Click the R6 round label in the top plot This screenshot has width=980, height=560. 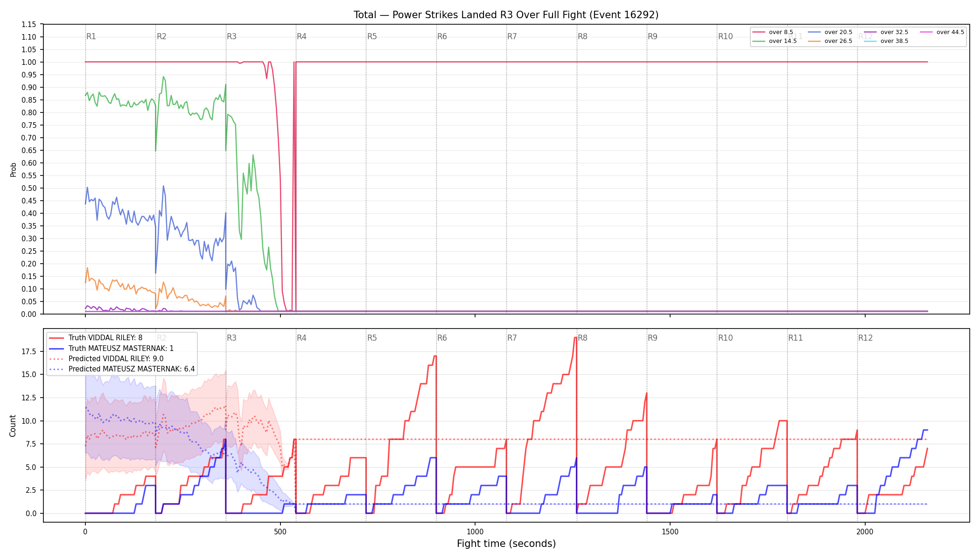442,36
